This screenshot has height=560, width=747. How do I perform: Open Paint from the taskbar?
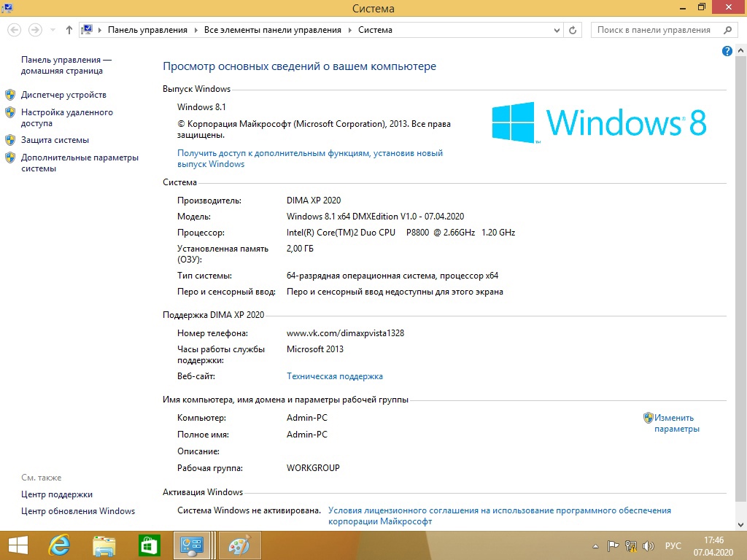[x=239, y=545]
